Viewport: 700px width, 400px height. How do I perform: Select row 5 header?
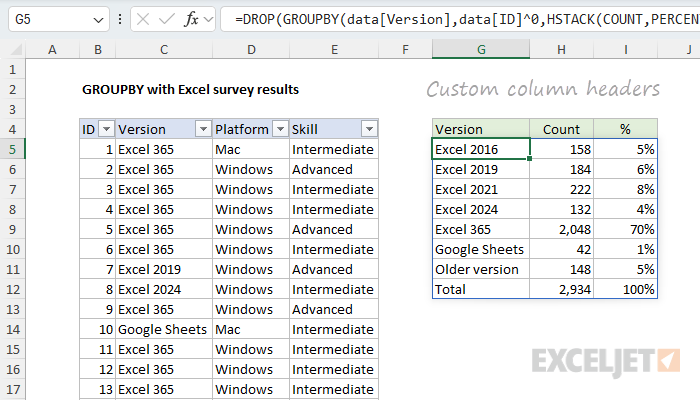tap(12, 149)
